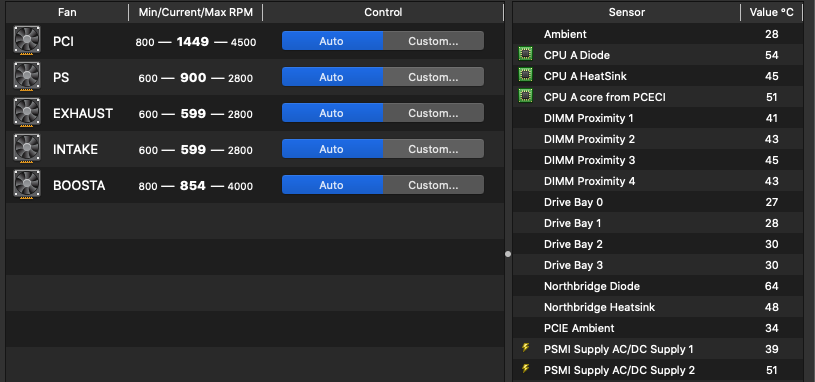The width and height of the screenshot is (815, 382).
Task: Enable Auto control for the EXHAUST fan
Action: pos(332,113)
